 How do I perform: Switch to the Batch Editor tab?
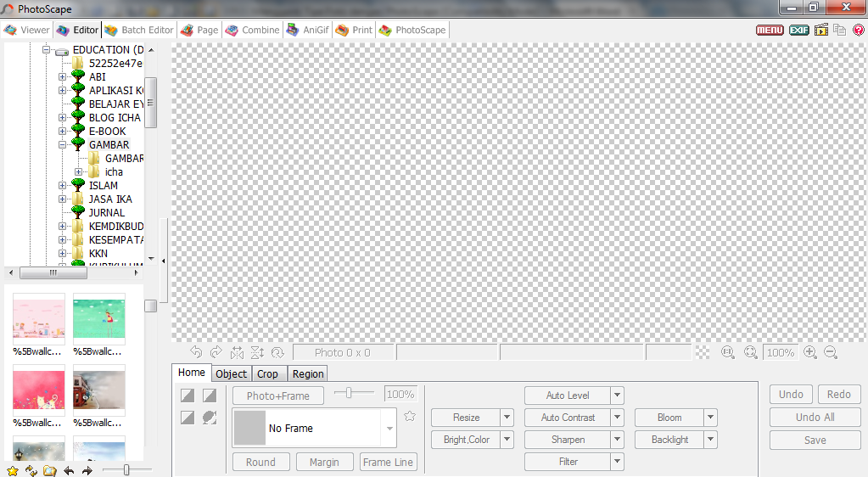tap(139, 30)
